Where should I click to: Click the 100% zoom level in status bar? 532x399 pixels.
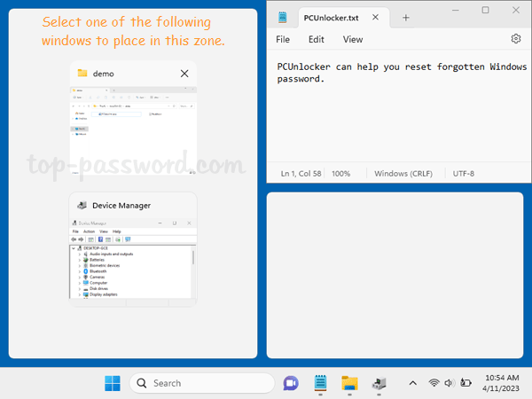[x=341, y=174]
